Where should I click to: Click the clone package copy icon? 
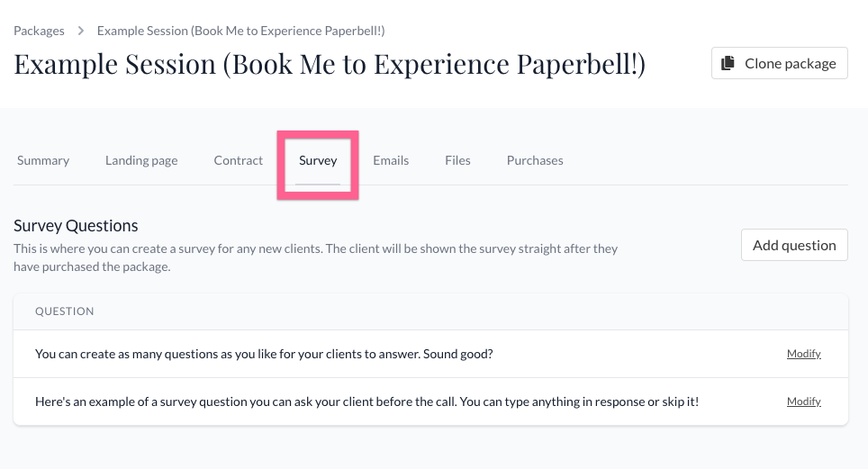[728, 63]
